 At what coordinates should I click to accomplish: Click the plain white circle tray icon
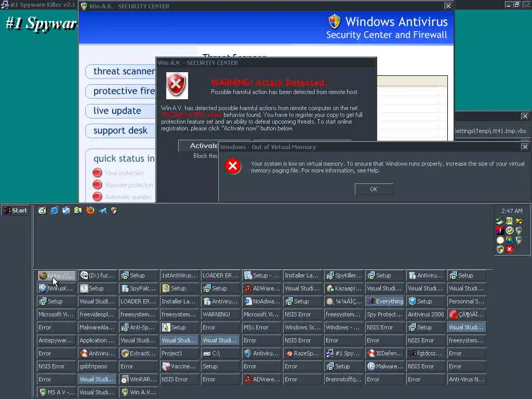pyautogui.click(x=500, y=240)
